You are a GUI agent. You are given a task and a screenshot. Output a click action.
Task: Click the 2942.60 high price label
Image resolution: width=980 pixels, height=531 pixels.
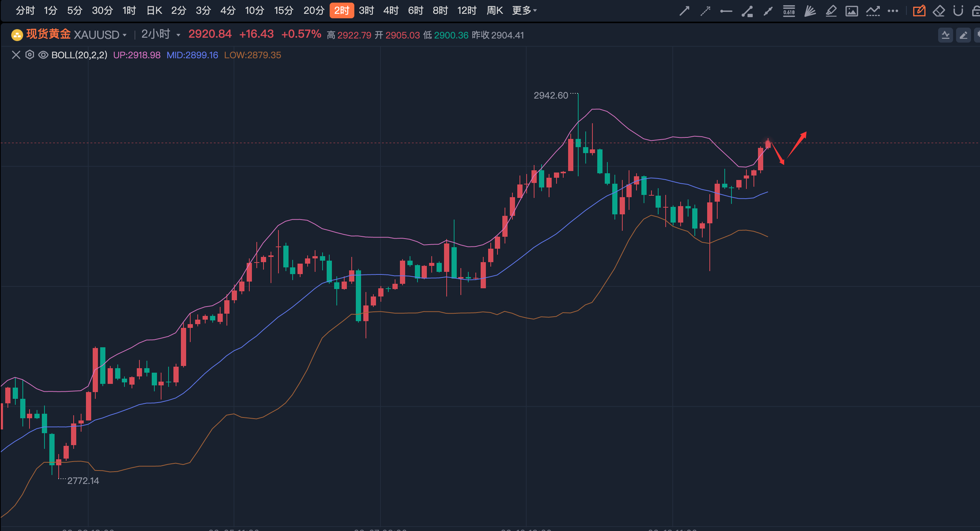[551, 95]
